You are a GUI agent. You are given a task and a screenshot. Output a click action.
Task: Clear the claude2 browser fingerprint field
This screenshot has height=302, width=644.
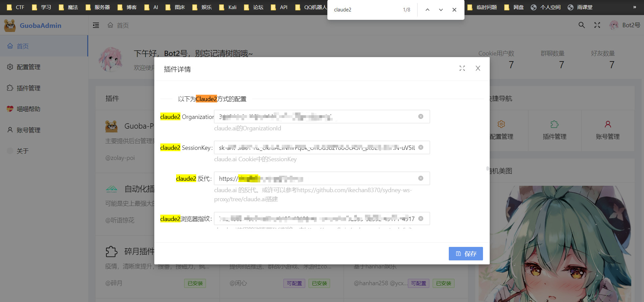(421, 219)
